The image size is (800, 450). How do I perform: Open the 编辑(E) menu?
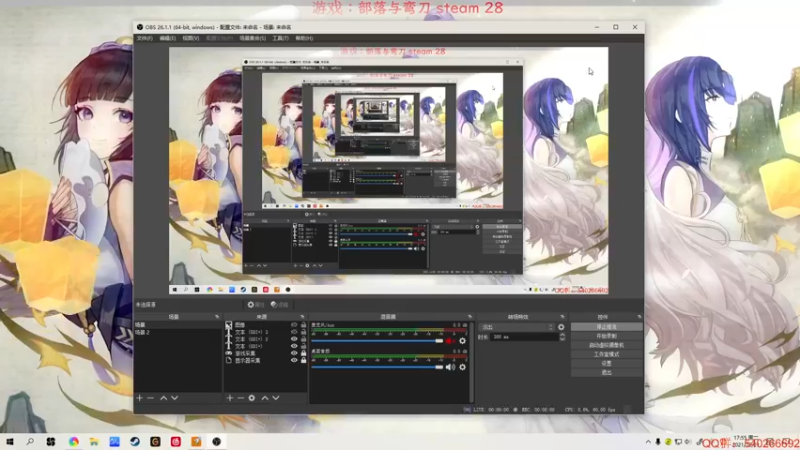[x=167, y=38]
